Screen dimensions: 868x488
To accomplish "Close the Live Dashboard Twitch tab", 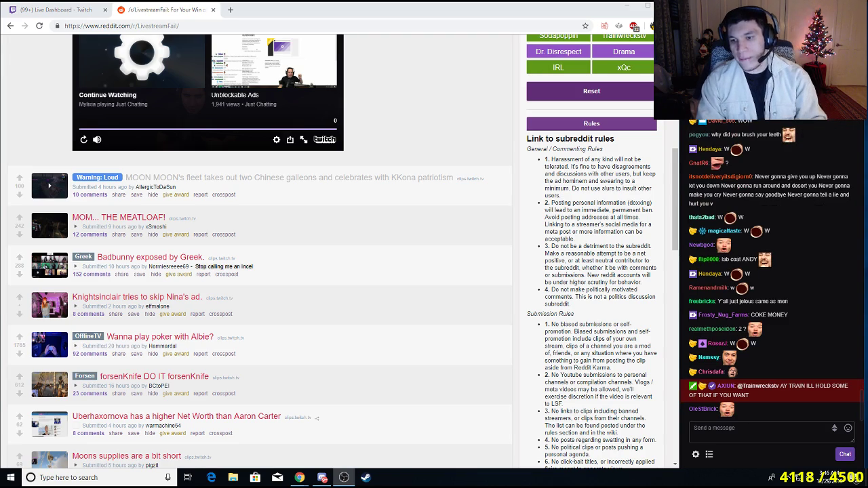I will coord(105,10).
